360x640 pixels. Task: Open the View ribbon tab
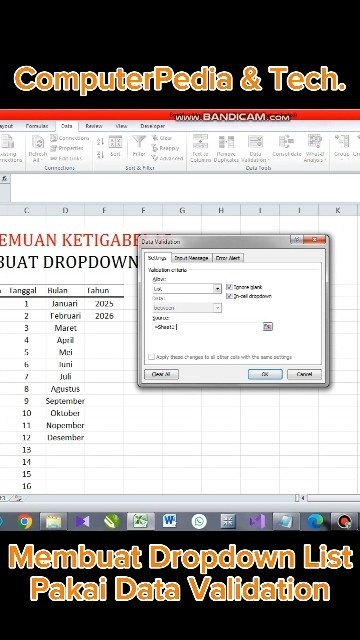coord(121,126)
